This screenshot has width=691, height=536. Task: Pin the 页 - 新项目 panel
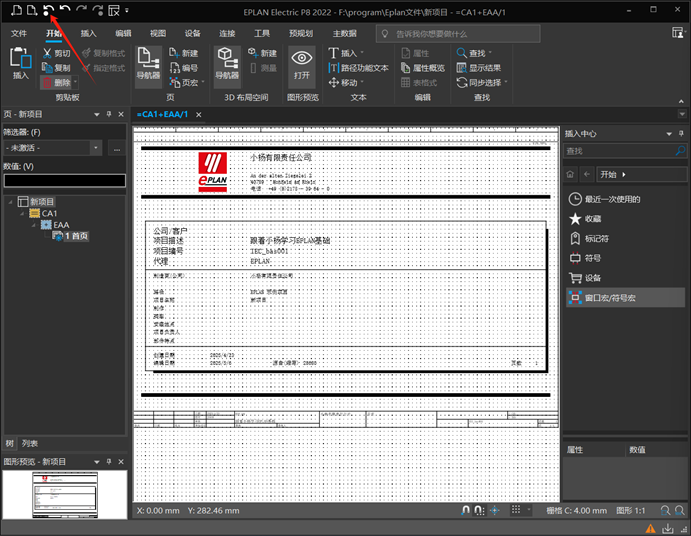109,114
